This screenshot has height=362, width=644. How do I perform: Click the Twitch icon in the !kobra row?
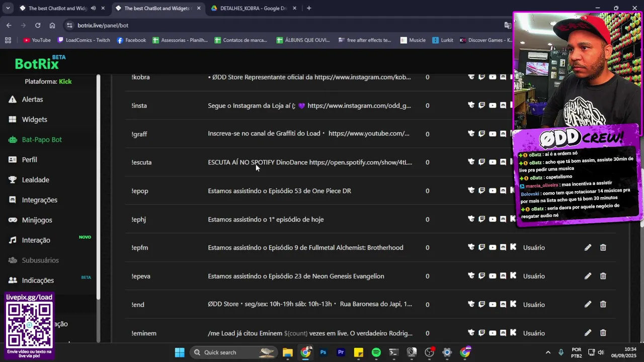[482, 77]
